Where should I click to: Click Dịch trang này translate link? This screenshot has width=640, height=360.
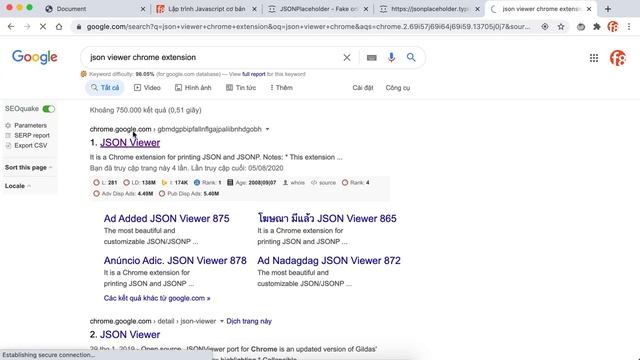pos(249,321)
